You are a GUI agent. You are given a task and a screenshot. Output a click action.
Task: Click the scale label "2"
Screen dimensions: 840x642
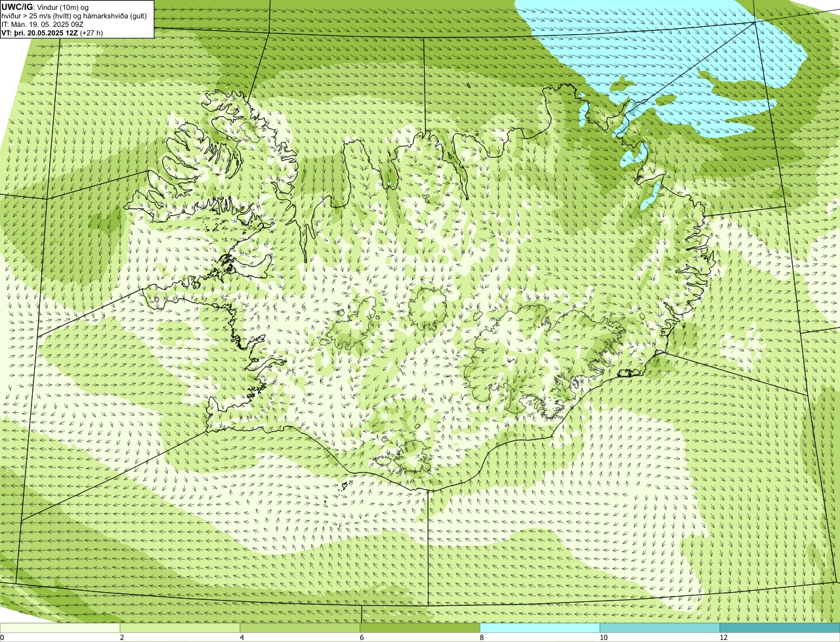pos(122,637)
